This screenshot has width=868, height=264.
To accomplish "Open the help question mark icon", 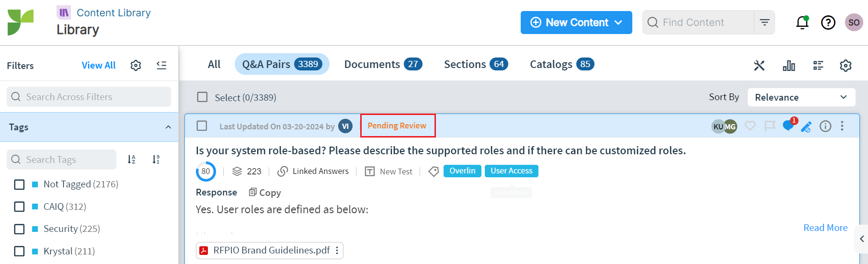I will [x=828, y=23].
